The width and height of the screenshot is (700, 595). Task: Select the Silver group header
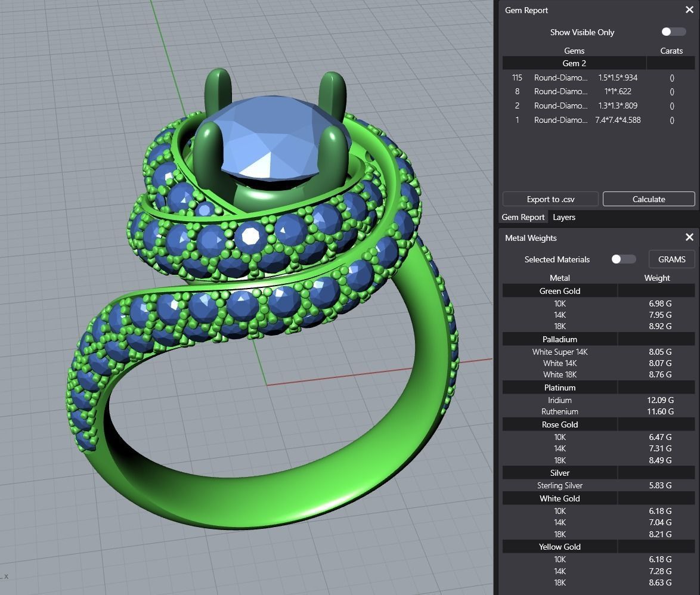pos(599,473)
